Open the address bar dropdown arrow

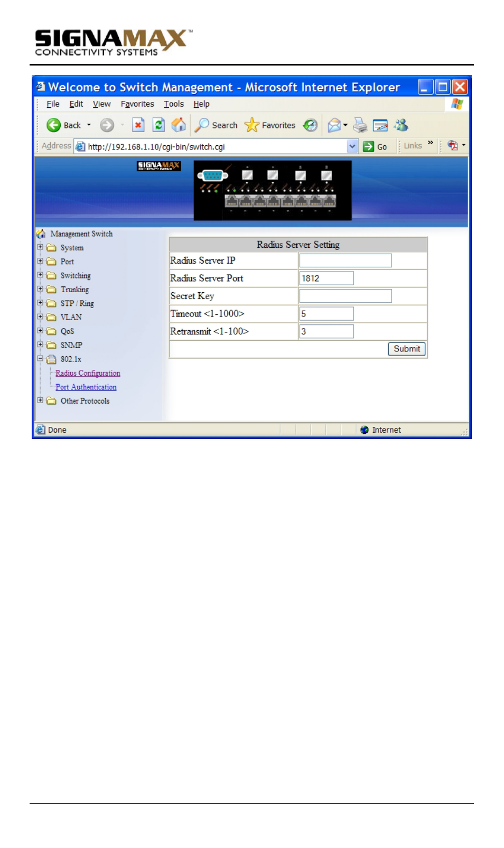tap(352, 146)
